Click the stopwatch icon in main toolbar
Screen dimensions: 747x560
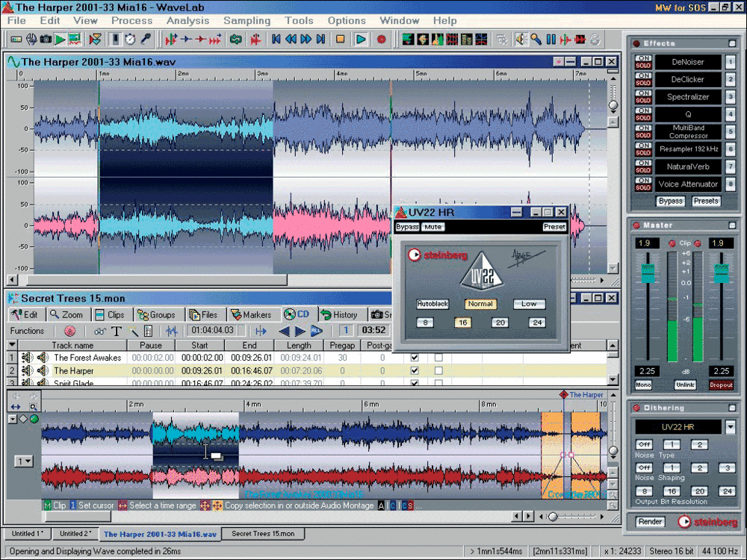coord(130,39)
